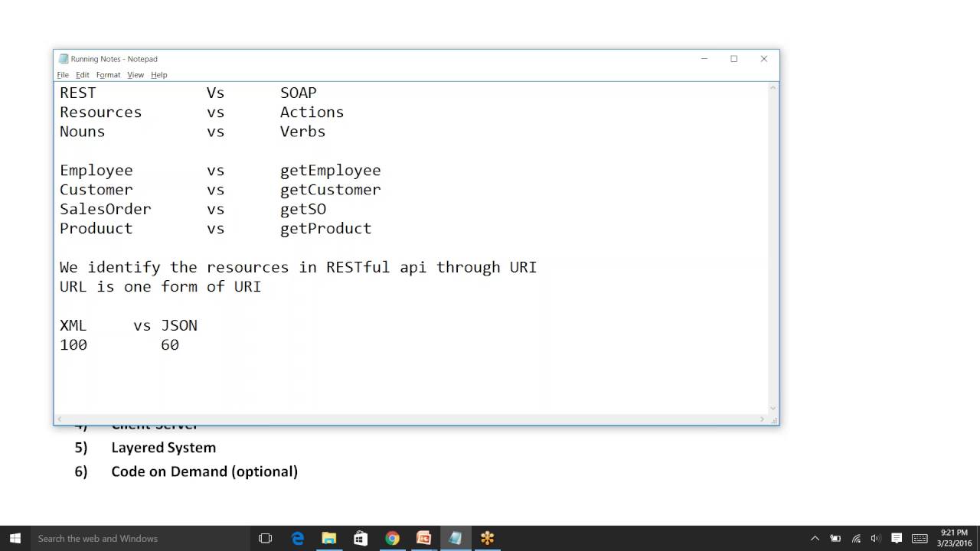Click the volume speaker tray icon
The height and width of the screenshot is (551, 980).
(x=876, y=539)
